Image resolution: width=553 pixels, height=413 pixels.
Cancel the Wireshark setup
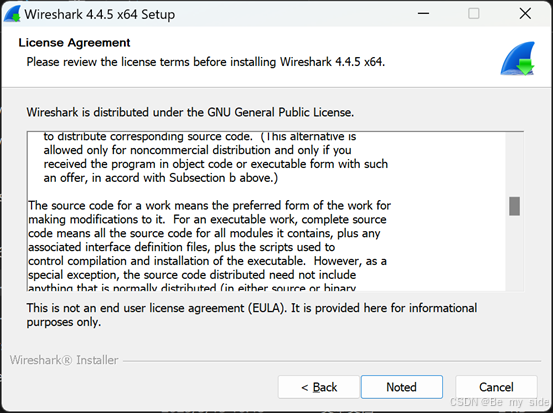coord(496,387)
